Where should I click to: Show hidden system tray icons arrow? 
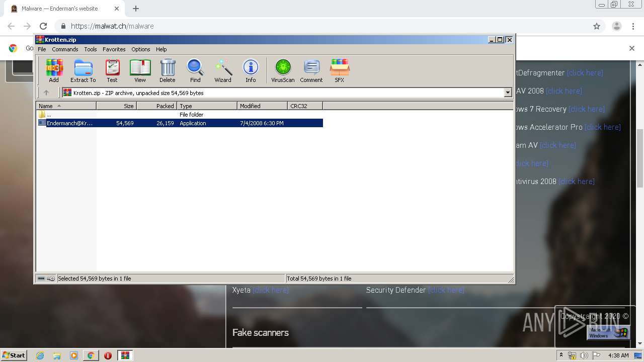tap(561, 355)
